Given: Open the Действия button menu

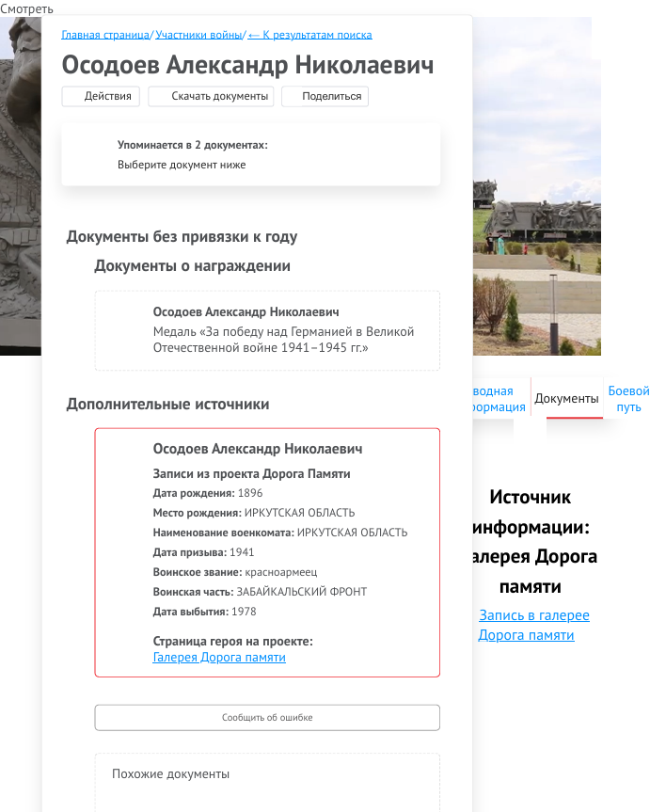Looking at the screenshot, I should (x=101, y=96).
